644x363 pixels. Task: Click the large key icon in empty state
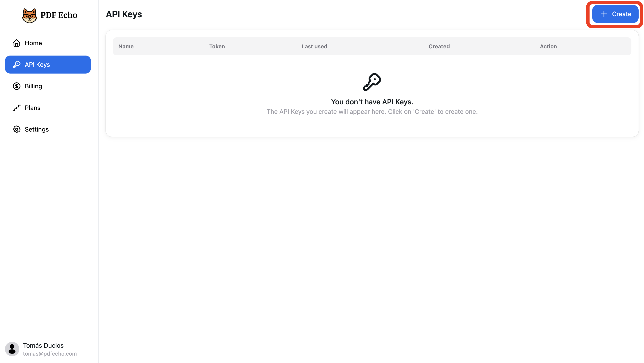(x=372, y=82)
